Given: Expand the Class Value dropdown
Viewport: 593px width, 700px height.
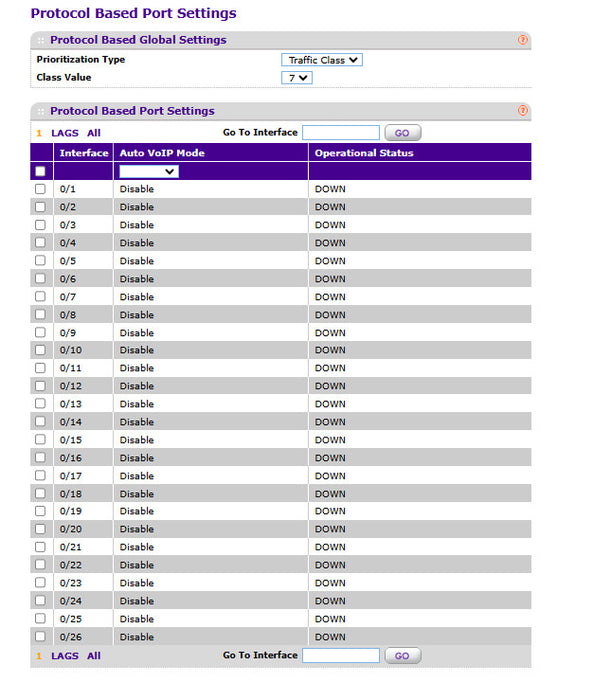Looking at the screenshot, I should 296,78.
